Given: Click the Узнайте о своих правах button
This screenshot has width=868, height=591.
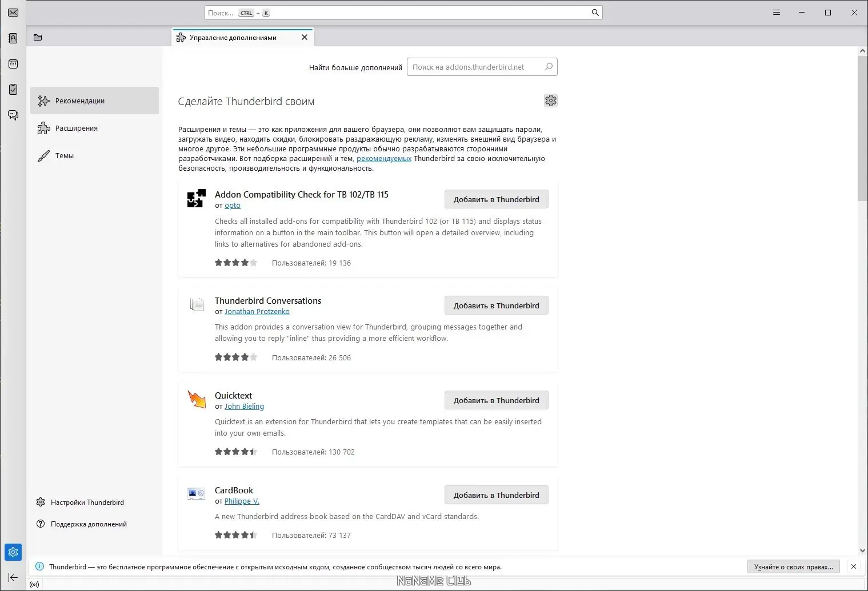Looking at the screenshot, I should click(794, 566).
